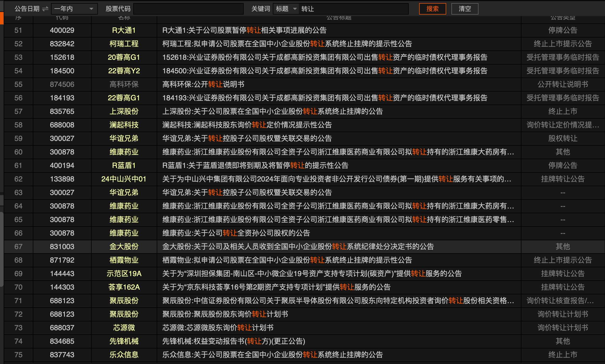Screen dimensions: 605x364
Task: Select stock code 133898
Action: pyautogui.click(x=62, y=179)
